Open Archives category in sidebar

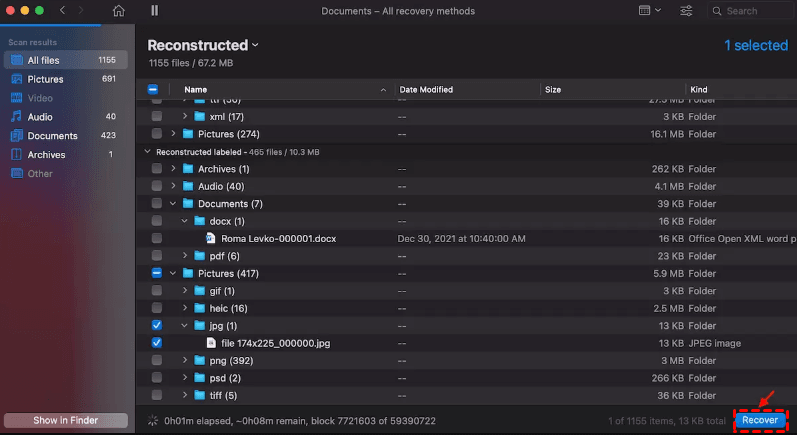(x=46, y=155)
